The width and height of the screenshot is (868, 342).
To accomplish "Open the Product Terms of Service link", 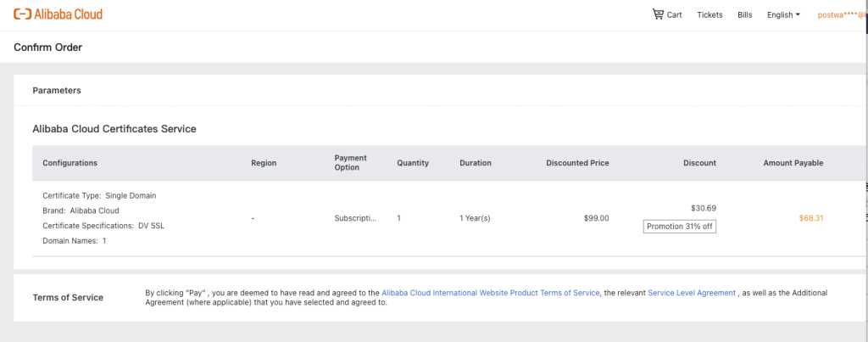I will tap(491, 293).
